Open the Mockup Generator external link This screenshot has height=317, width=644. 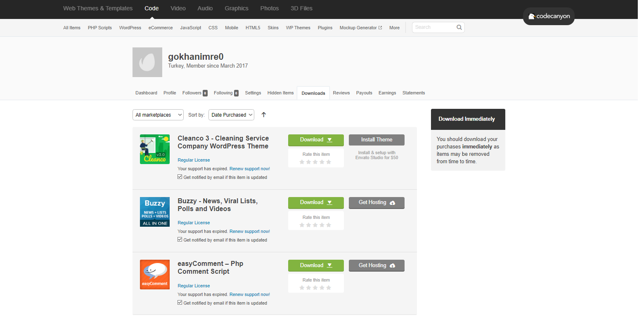click(361, 28)
